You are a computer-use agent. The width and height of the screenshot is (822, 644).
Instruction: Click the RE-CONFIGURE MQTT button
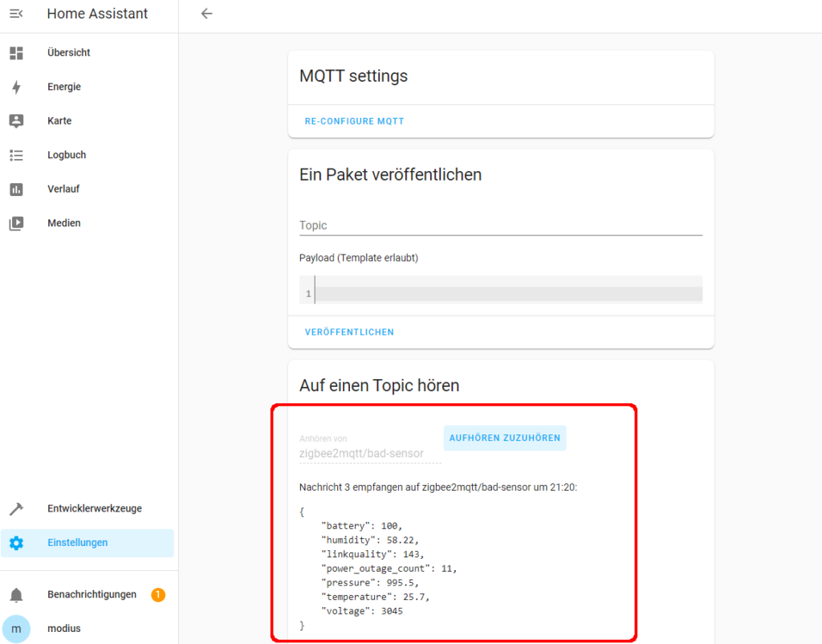(x=354, y=121)
